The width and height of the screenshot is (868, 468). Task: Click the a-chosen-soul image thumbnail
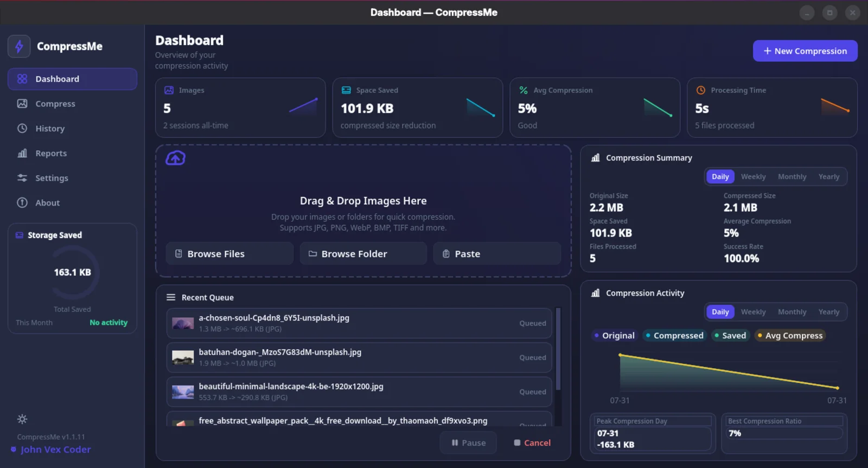click(183, 323)
